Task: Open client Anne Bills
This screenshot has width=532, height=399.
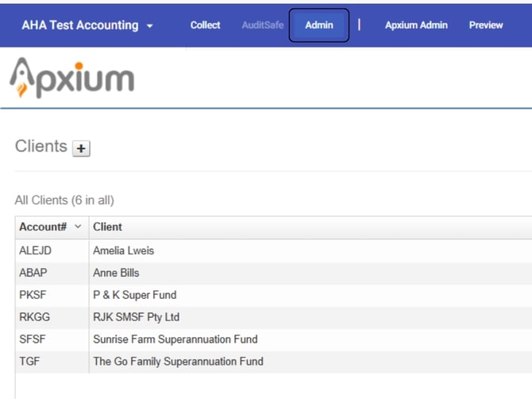Action: tap(116, 273)
